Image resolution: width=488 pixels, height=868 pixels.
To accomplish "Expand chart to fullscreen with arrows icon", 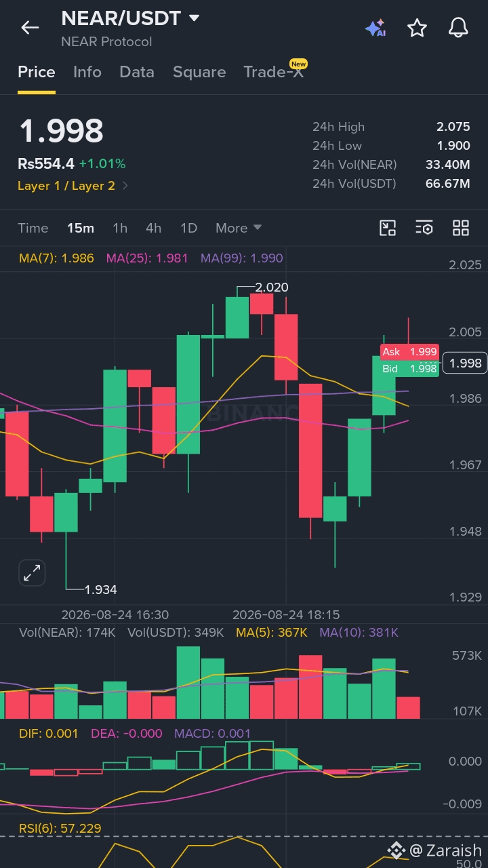I will point(31,573).
